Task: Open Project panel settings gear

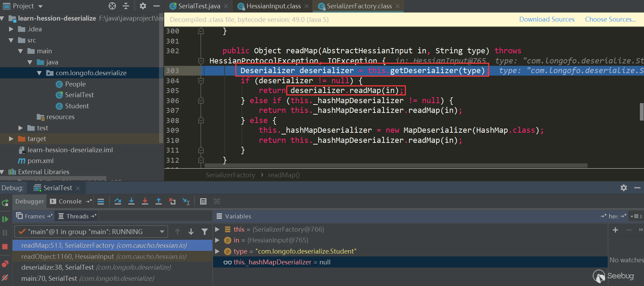Action: 143,6
